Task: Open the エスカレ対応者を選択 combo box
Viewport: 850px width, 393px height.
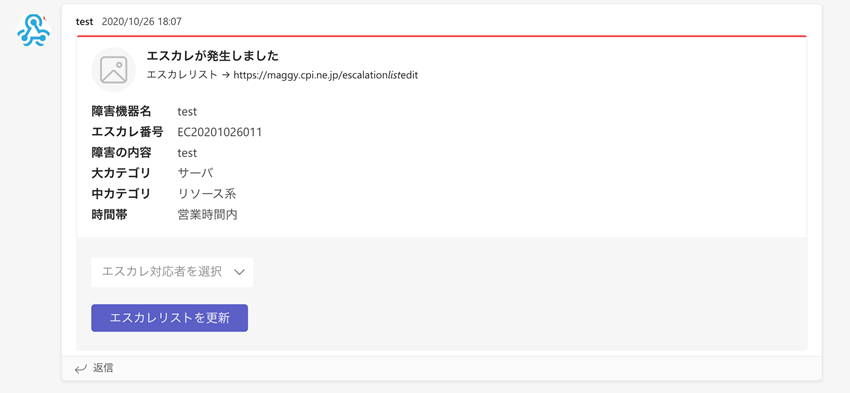Action: click(172, 272)
